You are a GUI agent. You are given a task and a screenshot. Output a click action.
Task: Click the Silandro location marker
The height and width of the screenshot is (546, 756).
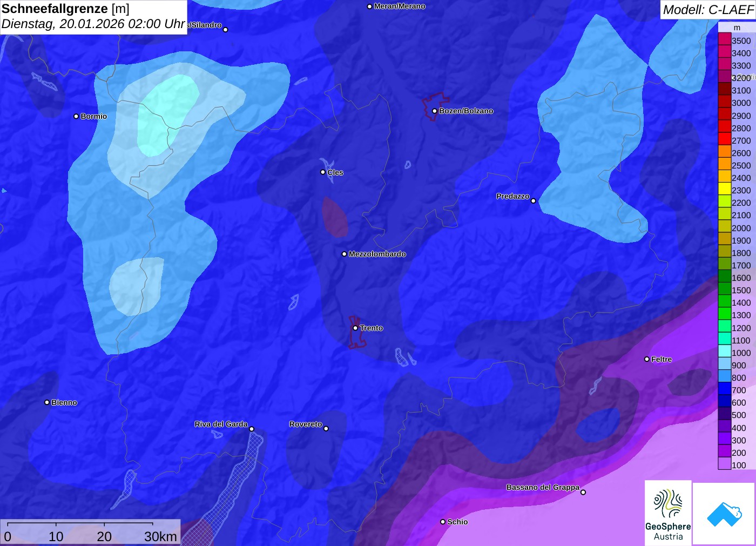(226, 30)
